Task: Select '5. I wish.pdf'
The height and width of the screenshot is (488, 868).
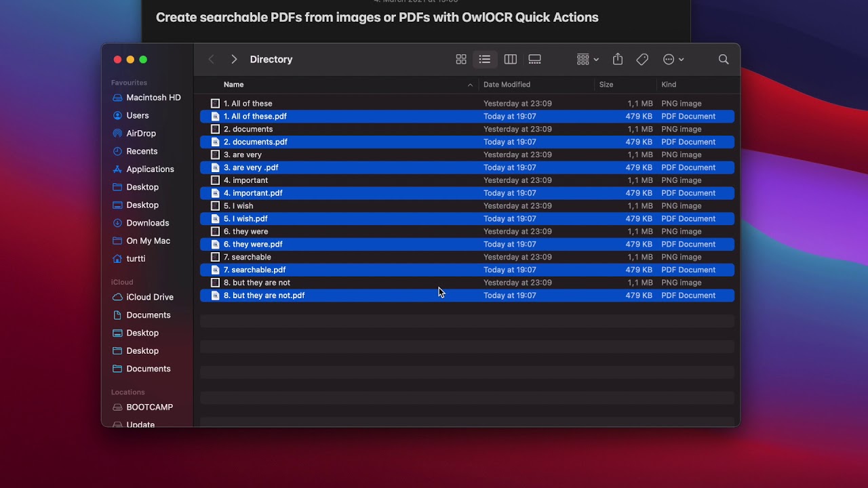Action: 467,219
